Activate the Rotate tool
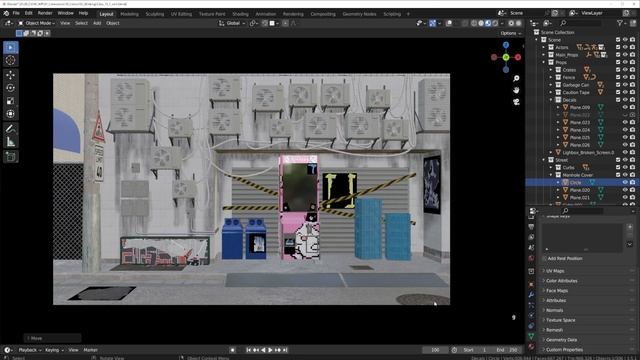Image resolution: width=640 pixels, height=360 pixels. (x=11, y=88)
